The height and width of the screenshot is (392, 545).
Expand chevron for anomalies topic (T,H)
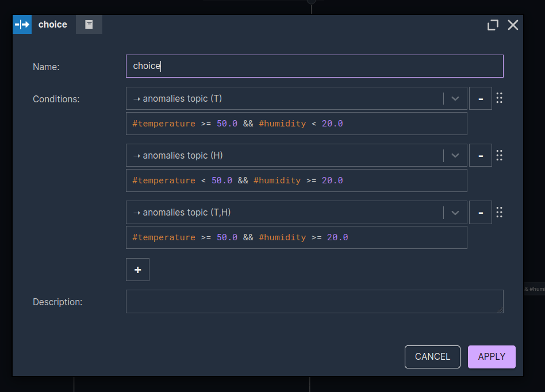click(x=455, y=213)
